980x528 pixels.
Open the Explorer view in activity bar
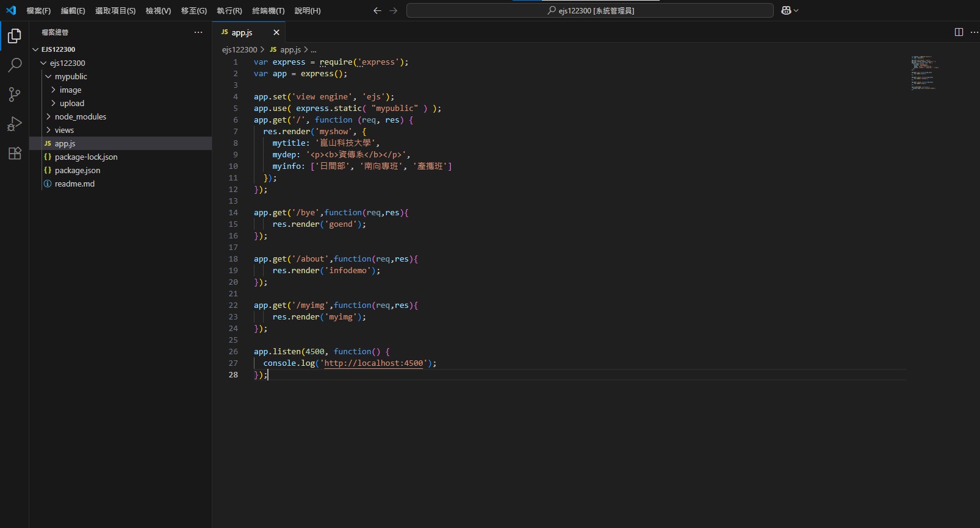[x=15, y=37]
